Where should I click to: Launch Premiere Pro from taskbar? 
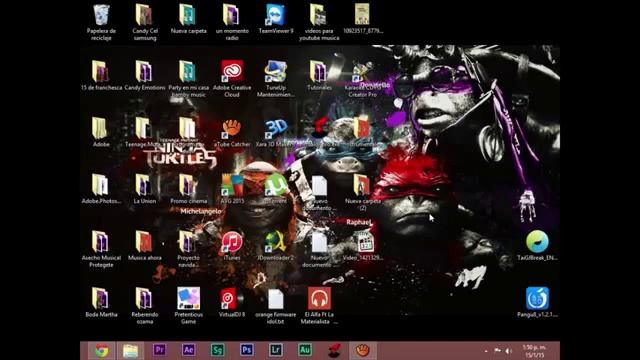click(x=159, y=350)
